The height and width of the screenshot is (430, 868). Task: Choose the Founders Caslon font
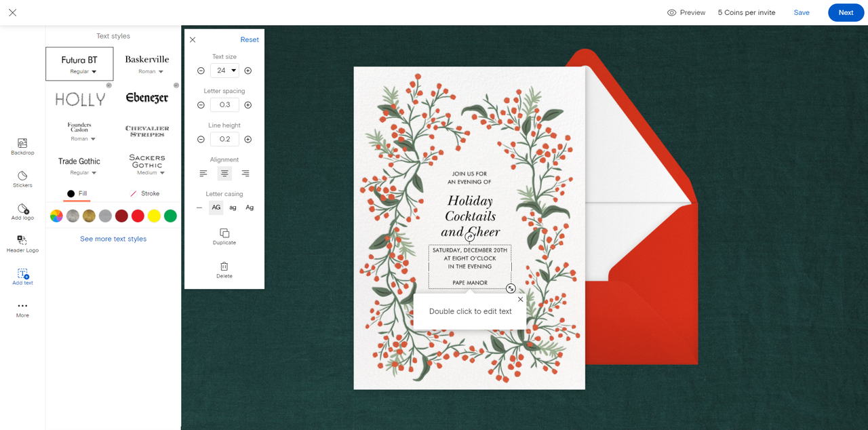pyautogui.click(x=79, y=127)
